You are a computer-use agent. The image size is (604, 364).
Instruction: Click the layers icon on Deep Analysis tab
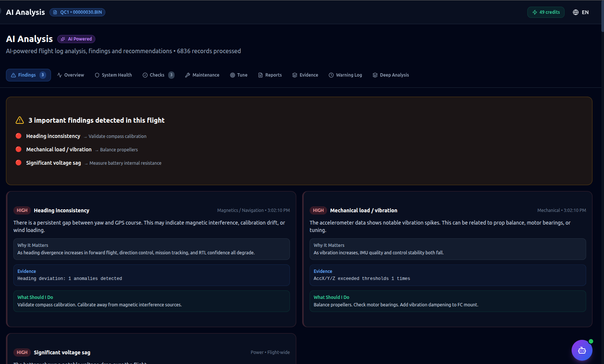point(375,75)
